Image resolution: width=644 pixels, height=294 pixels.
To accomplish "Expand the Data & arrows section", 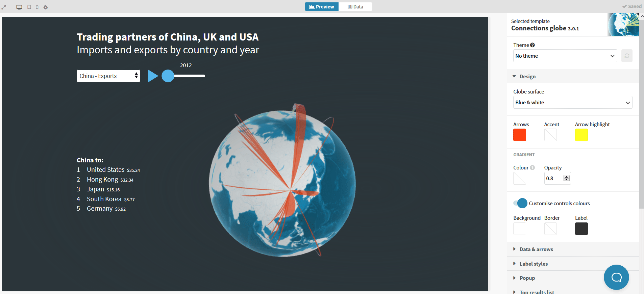I will point(536,249).
